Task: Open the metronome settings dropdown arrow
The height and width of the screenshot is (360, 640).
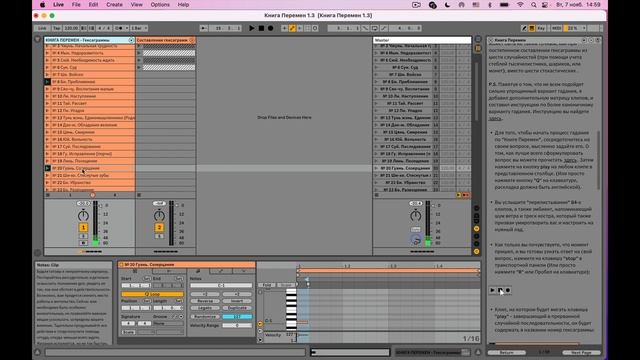Action: (127, 28)
